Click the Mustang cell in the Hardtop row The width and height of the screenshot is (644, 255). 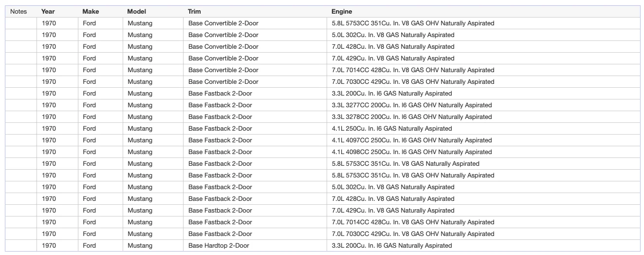140,246
